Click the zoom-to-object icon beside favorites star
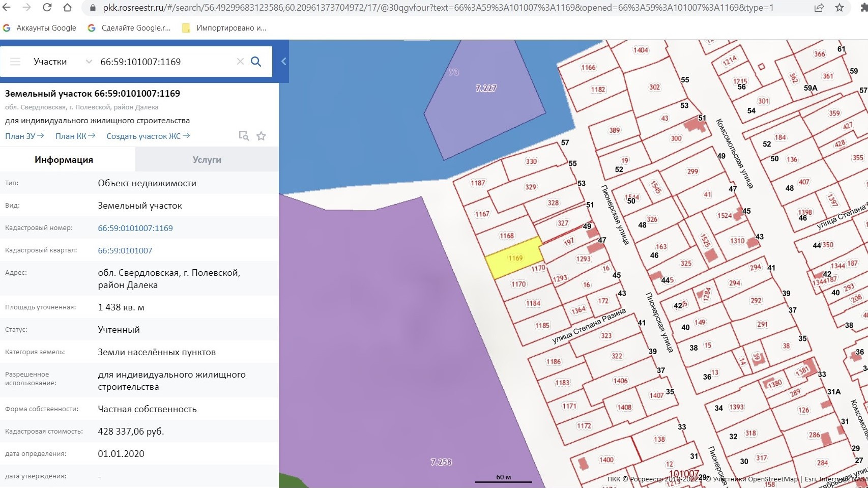 point(244,136)
